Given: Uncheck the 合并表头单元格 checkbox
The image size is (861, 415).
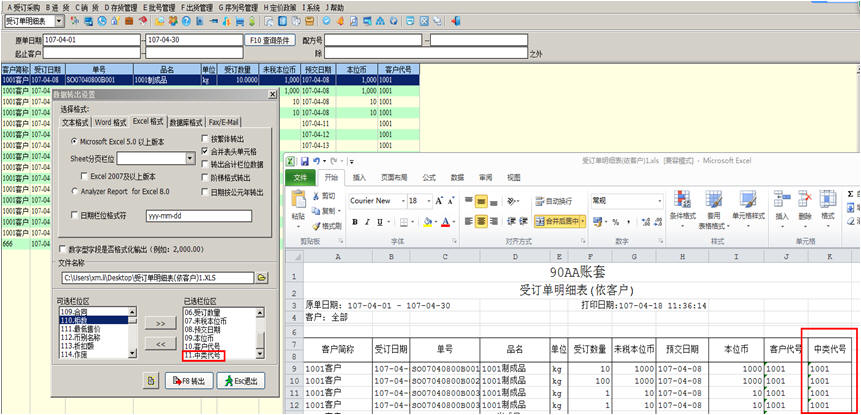Looking at the screenshot, I should coord(205,151).
